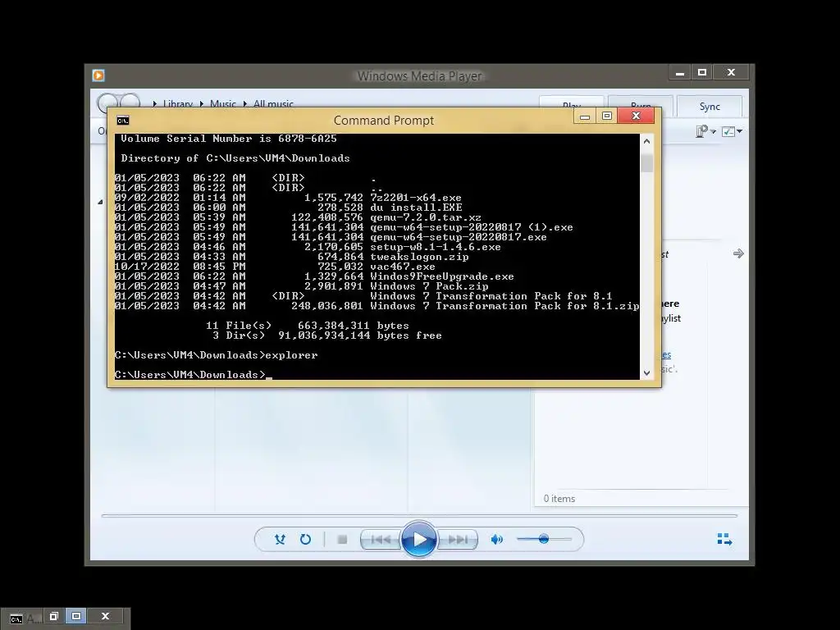Collapse the navigation tree triangle in Media Player
840x630 pixels.
pos(100,202)
